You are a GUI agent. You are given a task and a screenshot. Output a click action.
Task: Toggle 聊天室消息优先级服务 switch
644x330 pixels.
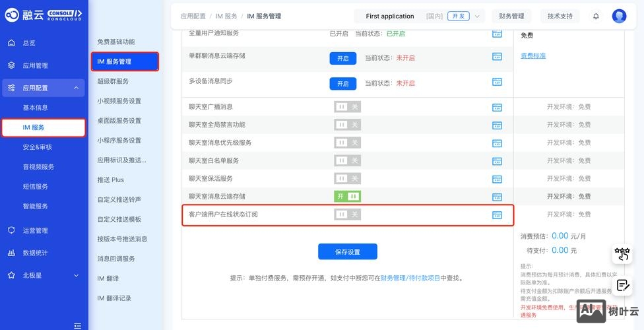[348, 143]
